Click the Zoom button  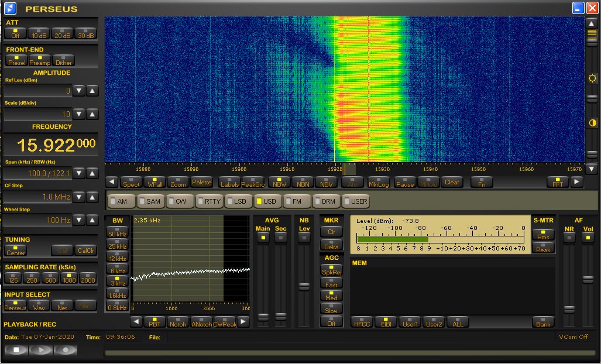(178, 182)
